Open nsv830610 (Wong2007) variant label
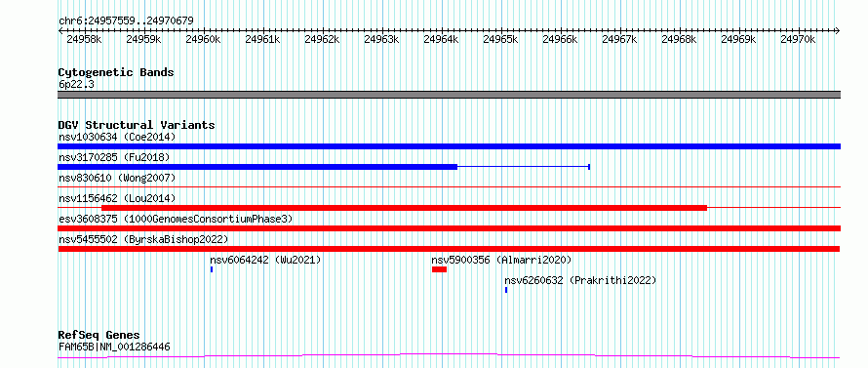The width and height of the screenshot is (868, 368). 117,178
